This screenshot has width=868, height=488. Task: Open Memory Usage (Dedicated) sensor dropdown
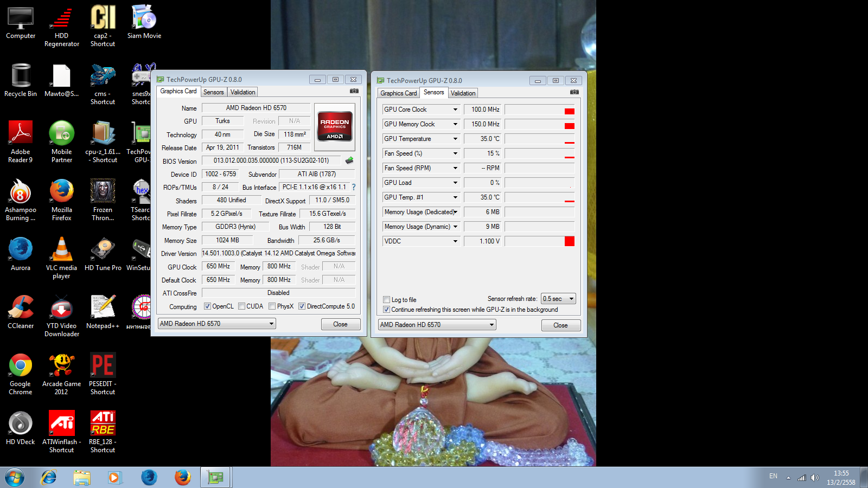(x=455, y=212)
